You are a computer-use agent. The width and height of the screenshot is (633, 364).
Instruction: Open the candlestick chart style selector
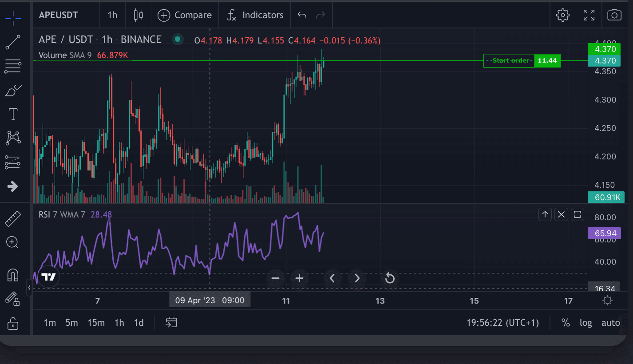[138, 15]
